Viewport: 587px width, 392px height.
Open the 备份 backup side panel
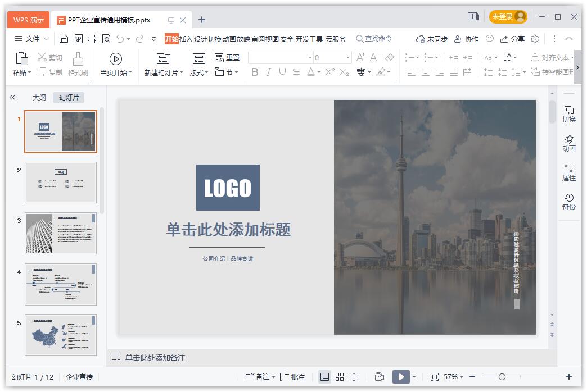click(x=568, y=202)
